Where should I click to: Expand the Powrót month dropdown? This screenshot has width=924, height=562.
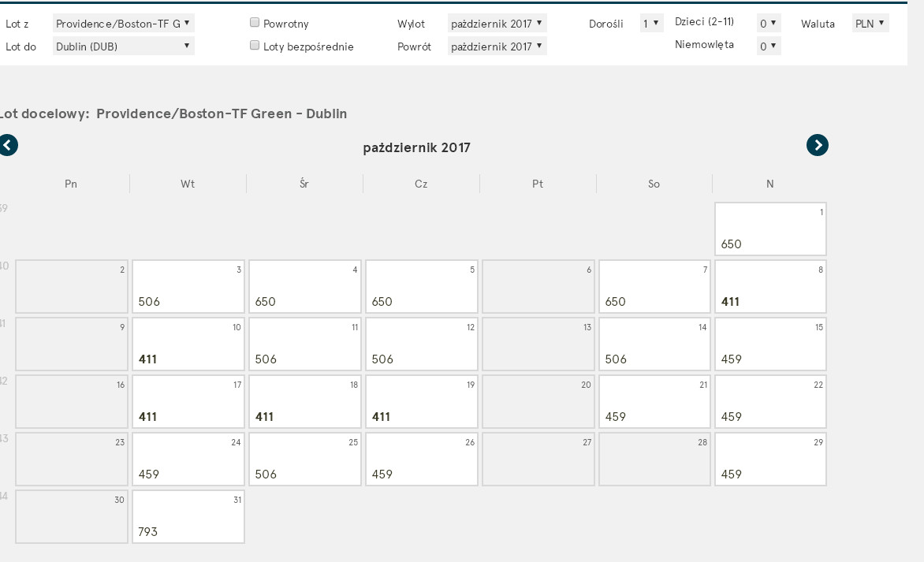coord(497,46)
